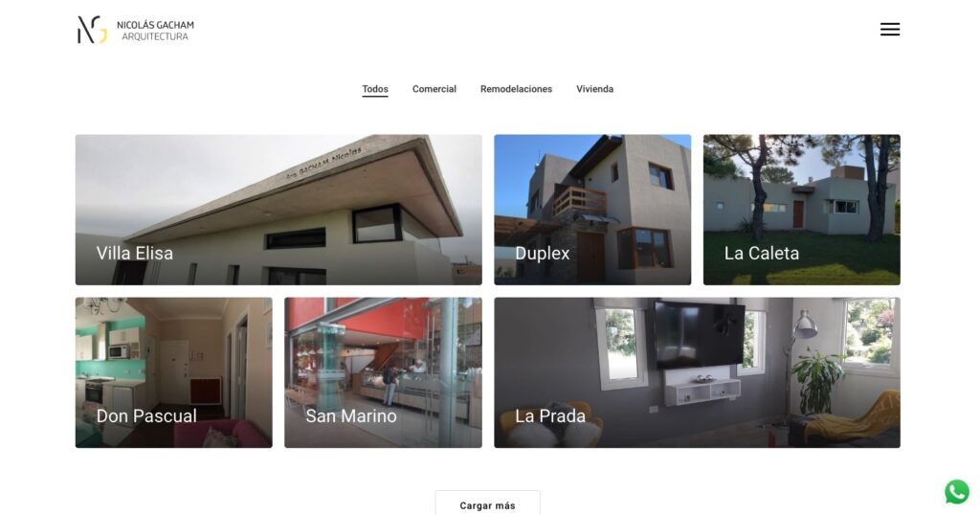Click the La Prada title label

click(x=550, y=415)
